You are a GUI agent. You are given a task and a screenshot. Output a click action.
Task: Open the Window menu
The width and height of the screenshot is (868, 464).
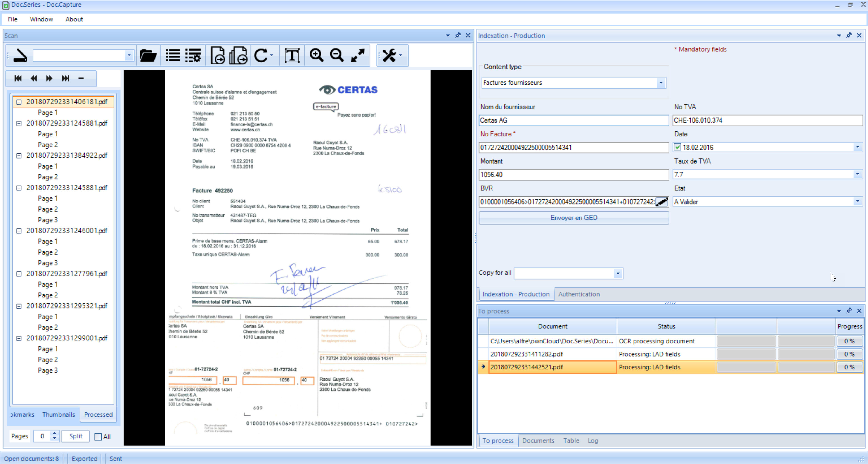tap(41, 19)
